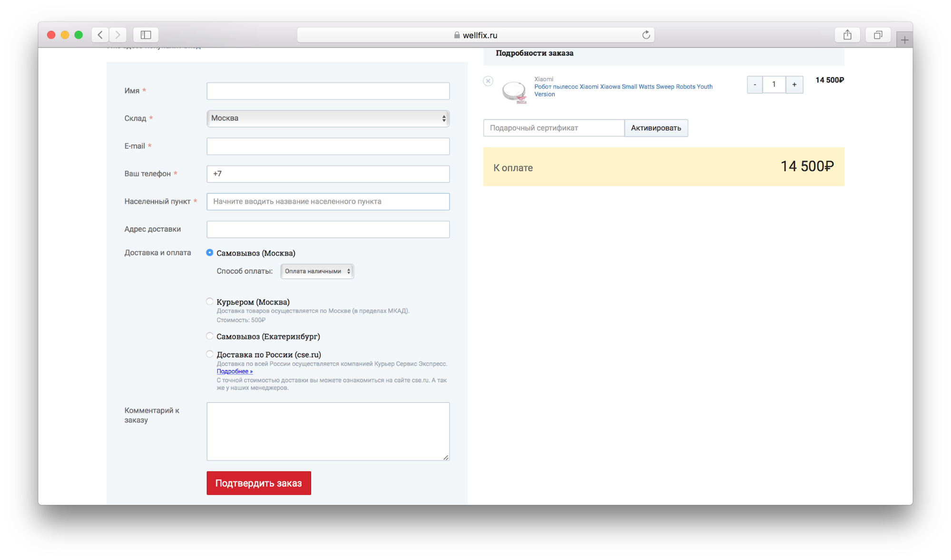Click the Safari back navigation arrow
The image size is (951, 560).
coord(100,35)
